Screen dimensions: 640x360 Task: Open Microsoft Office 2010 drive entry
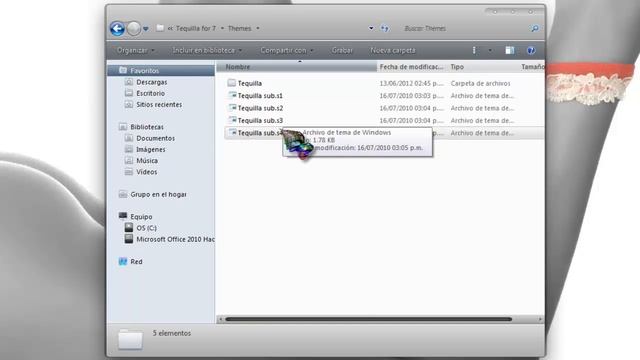click(176, 239)
